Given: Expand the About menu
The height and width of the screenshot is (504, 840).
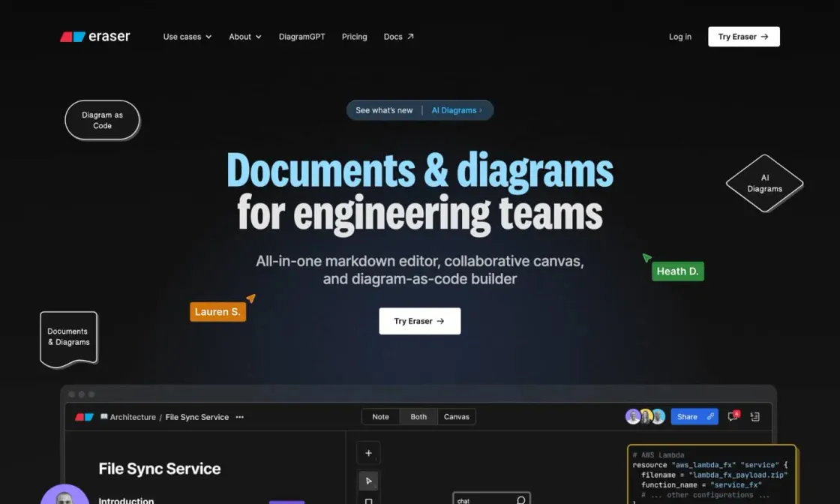Looking at the screenshot, I should [x=244, y=37].
